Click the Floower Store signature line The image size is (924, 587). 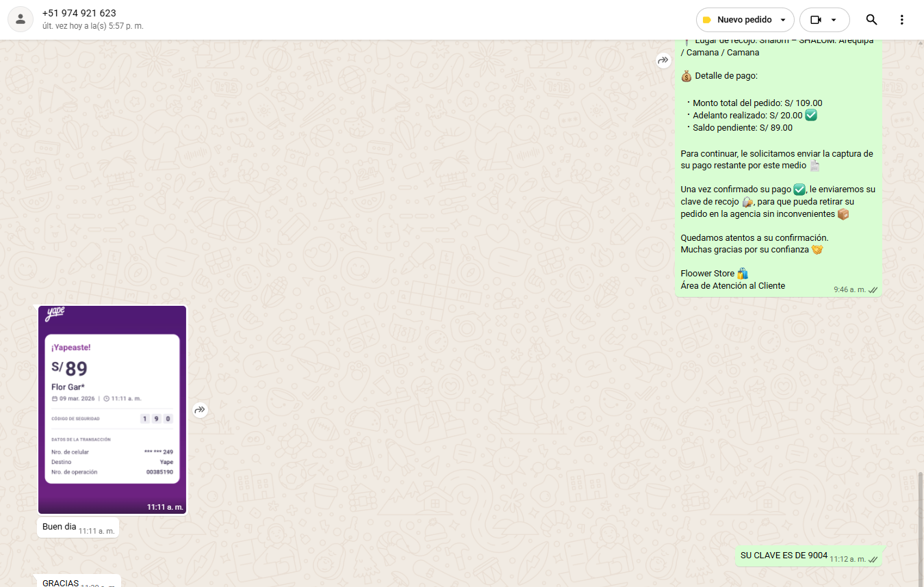708,274
